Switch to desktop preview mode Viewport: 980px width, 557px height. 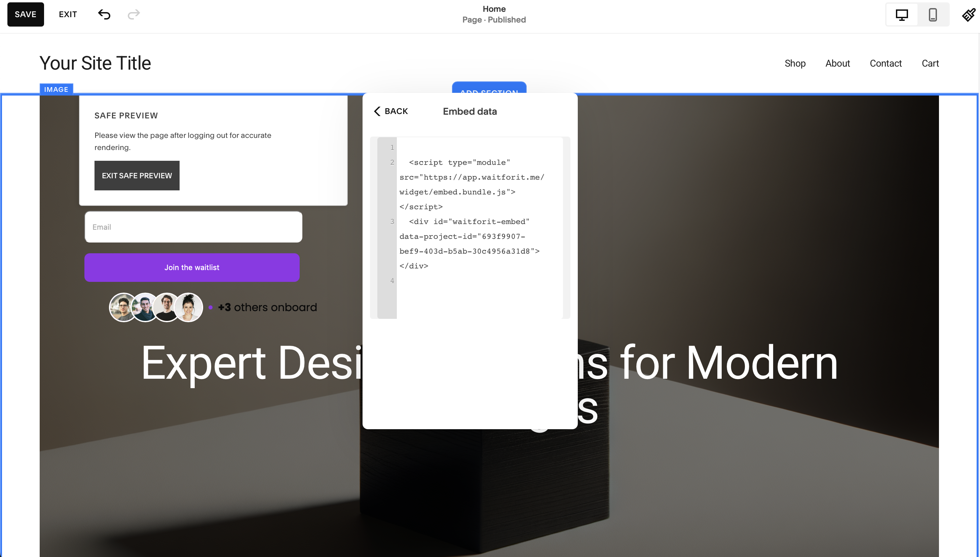click(902, 14)
